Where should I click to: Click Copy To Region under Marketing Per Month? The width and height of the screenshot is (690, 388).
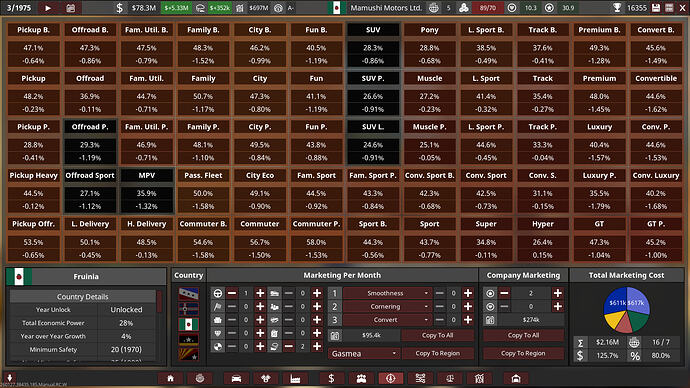[x=437, y=353]
